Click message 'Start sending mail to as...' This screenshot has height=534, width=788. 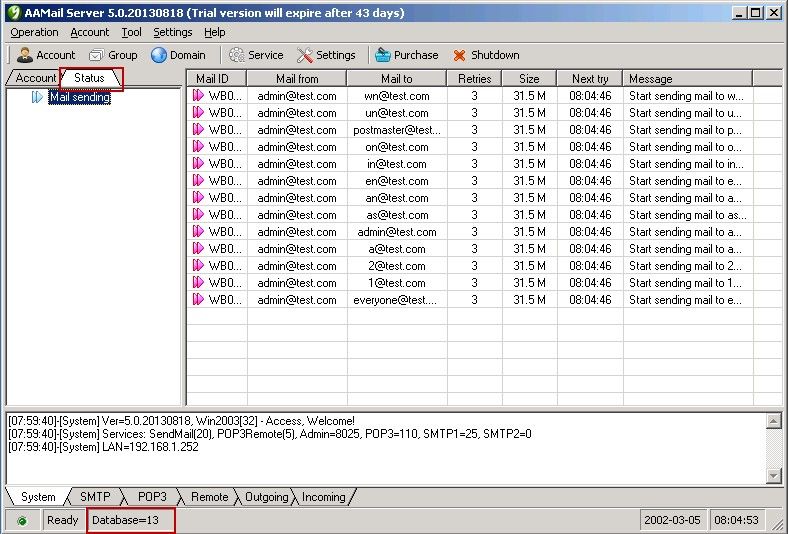point(687,215)
